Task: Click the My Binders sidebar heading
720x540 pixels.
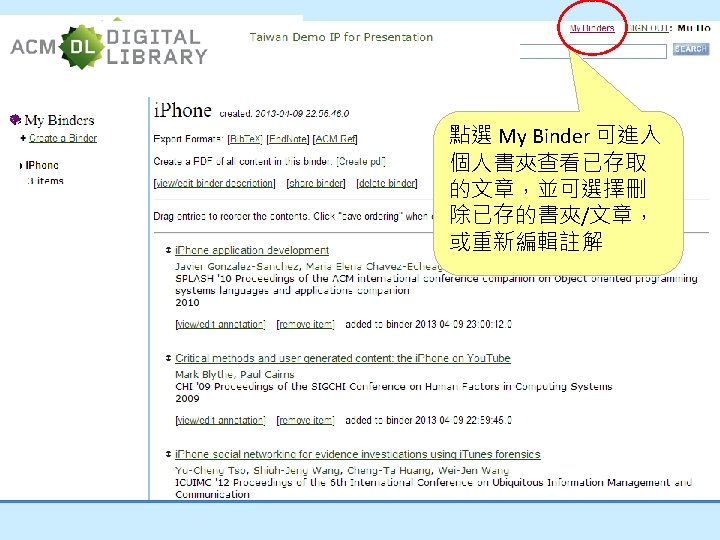Action: click(59, 120)
